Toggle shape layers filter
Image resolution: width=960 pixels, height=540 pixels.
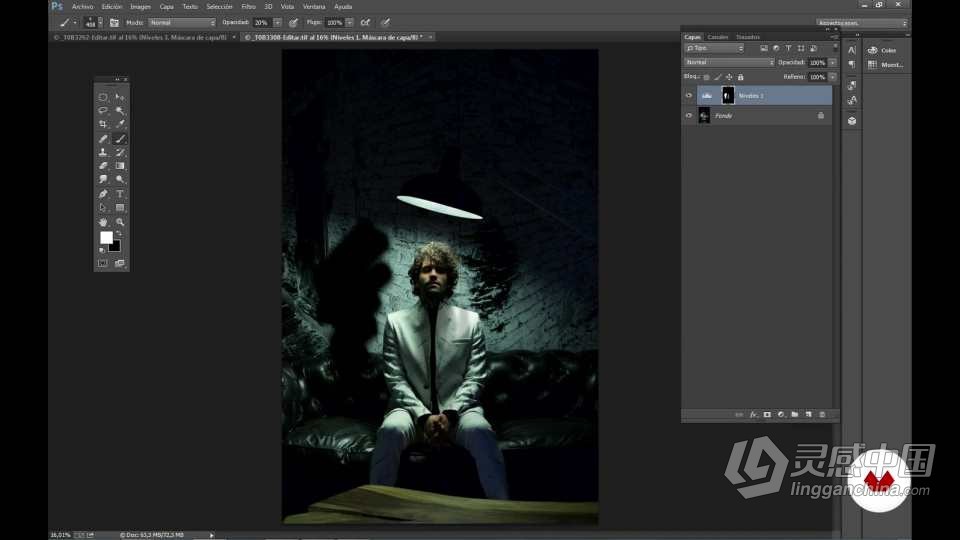tap(801, 48)
